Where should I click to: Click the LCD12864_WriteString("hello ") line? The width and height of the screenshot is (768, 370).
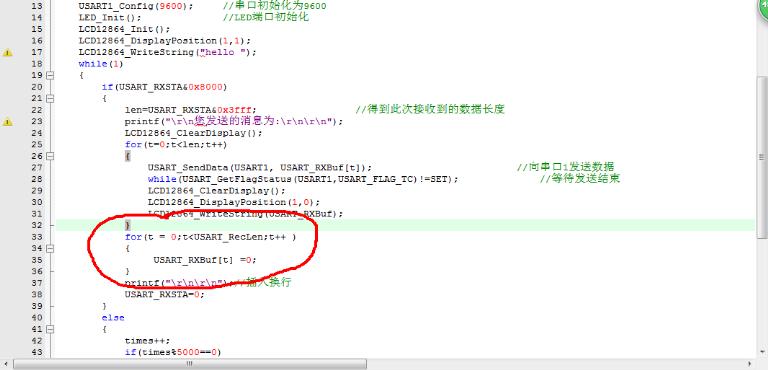pos(167,52)
